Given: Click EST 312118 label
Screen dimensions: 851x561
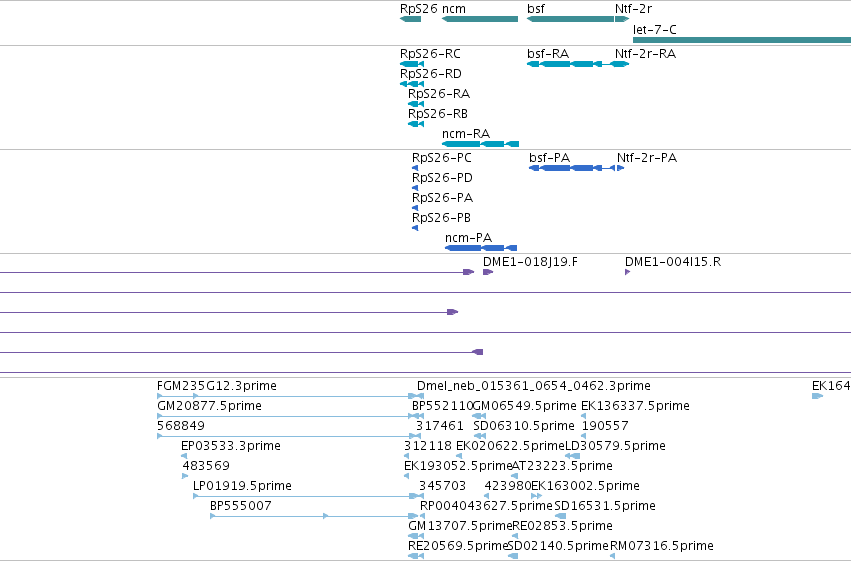Looking at the screenshot, I should tap(428, 446).
